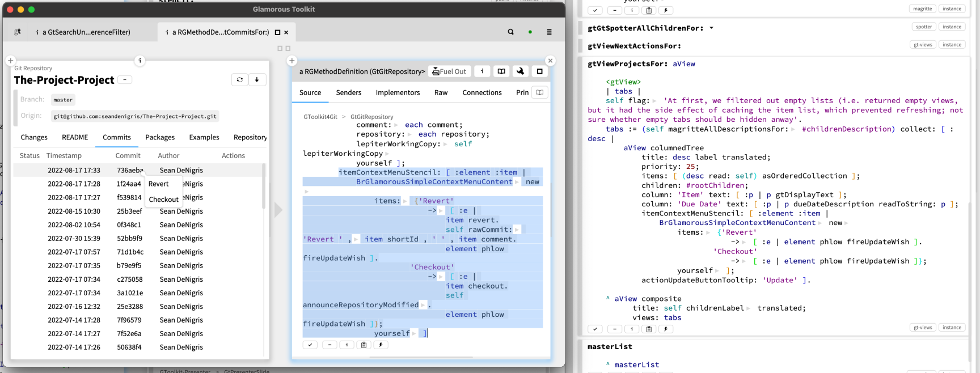Click the spotter tag on gtGtSpotterAllChildrenFor:
The height and width of the screenshot is (373, 980).
(x=924, y=27)
